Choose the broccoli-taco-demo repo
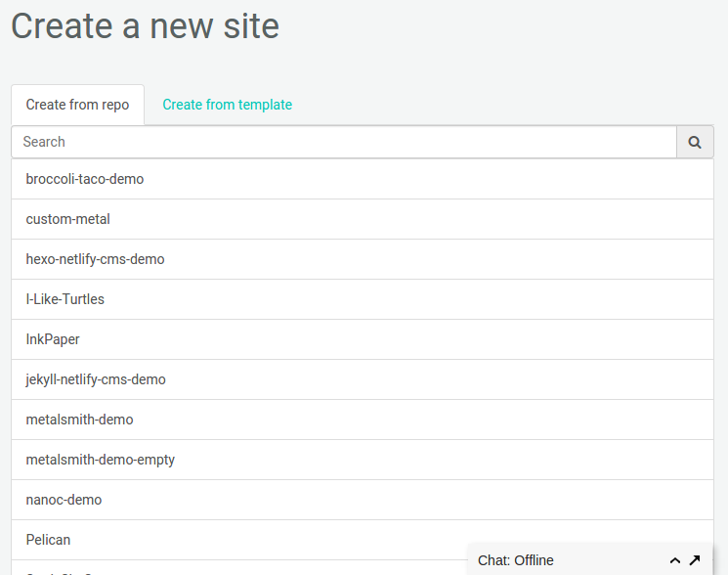The height and width of the screenshot is (575, 728). pos(85,179)
